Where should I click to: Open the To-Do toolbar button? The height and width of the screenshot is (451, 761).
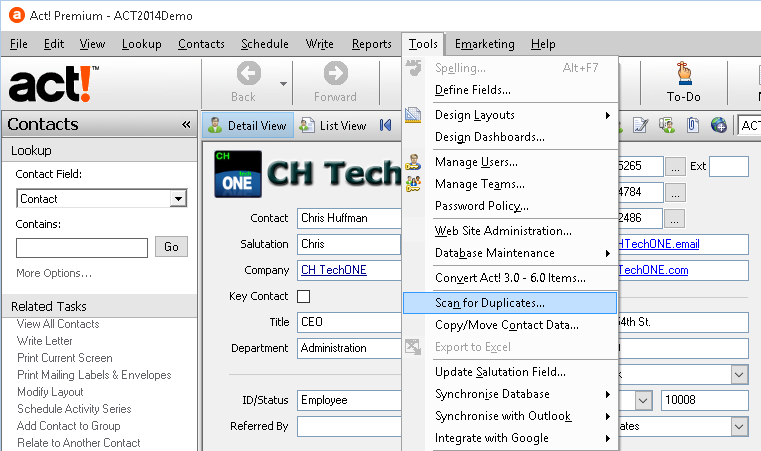click(683, 83)
